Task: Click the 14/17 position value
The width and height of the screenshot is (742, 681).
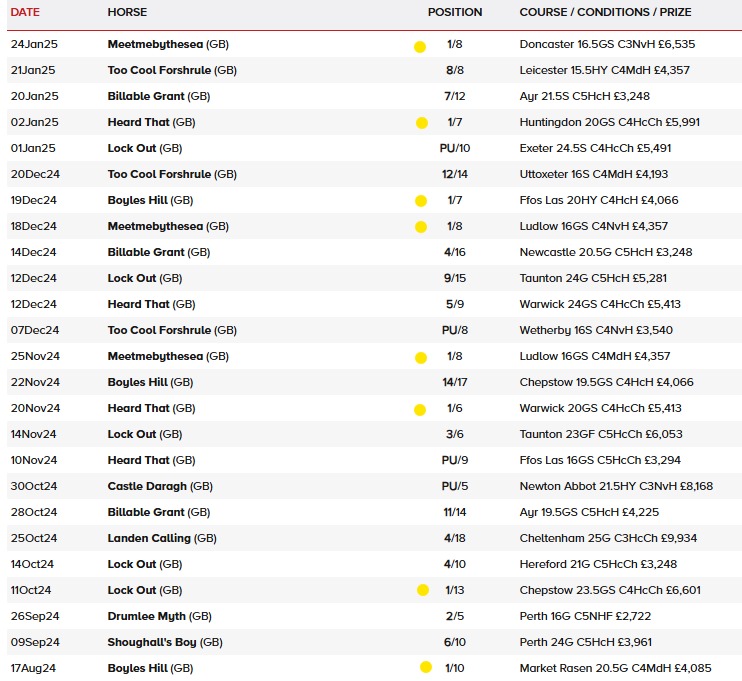Action: point(455,383)
